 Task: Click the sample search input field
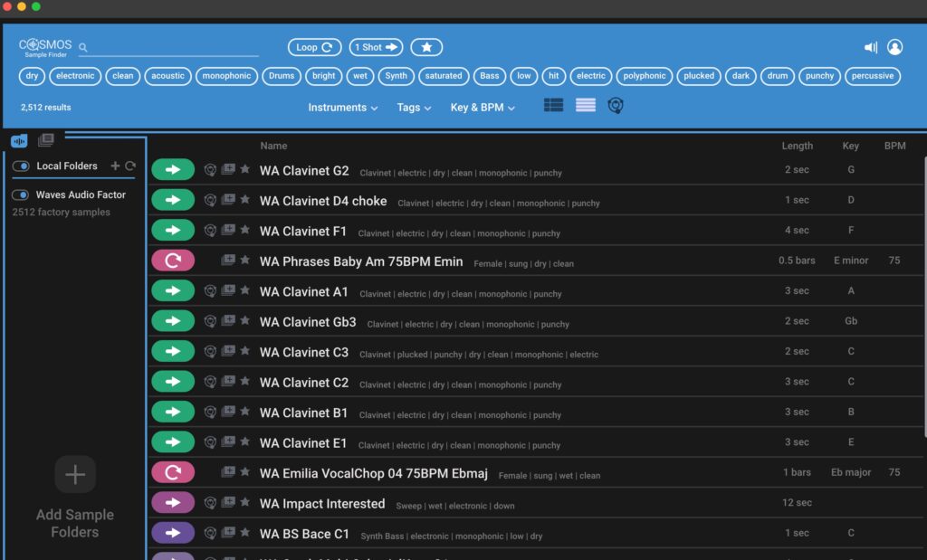[172, 47]
